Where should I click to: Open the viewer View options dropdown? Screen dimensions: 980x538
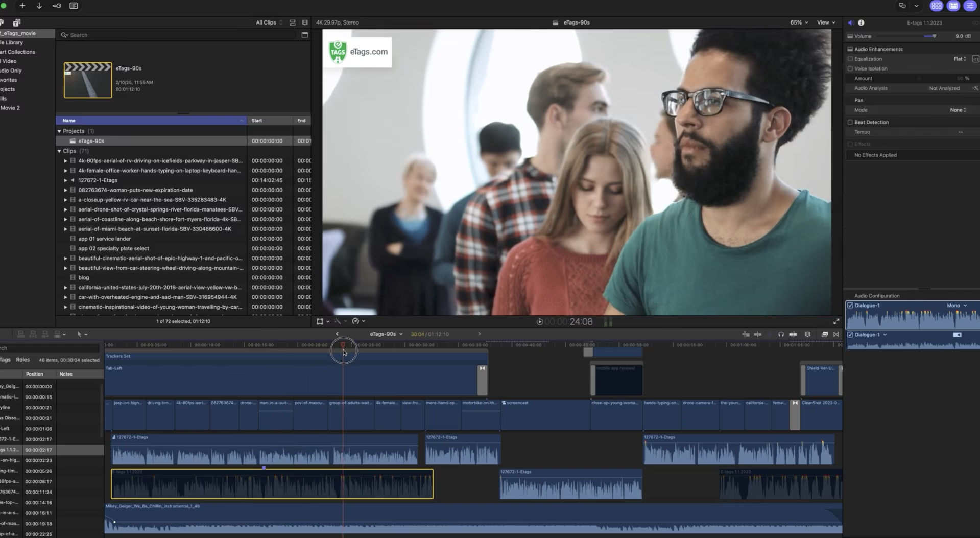[x=826, y=22]
